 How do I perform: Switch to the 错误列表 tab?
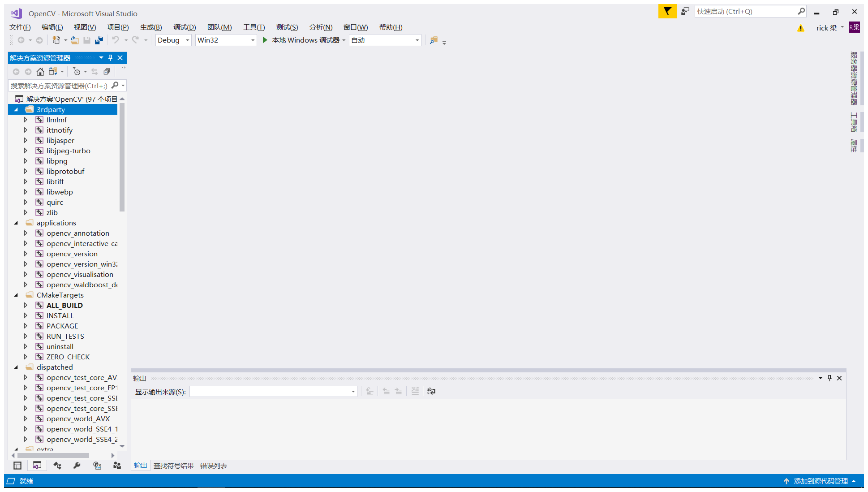214,466
